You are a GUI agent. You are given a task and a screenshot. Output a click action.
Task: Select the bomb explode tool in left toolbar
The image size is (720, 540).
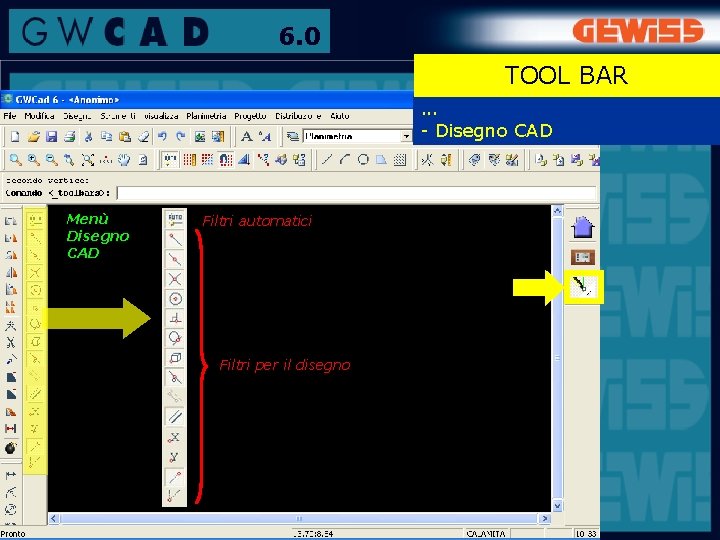11,448
